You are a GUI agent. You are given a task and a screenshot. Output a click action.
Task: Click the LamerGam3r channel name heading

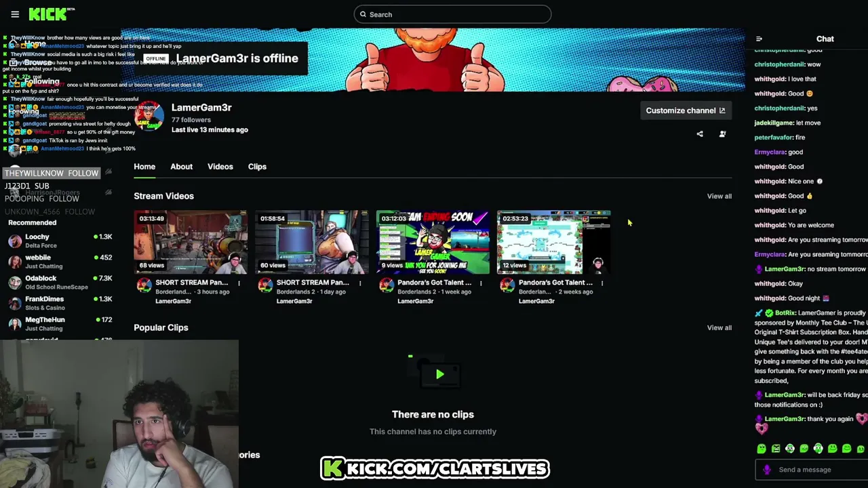click(201, 108)
